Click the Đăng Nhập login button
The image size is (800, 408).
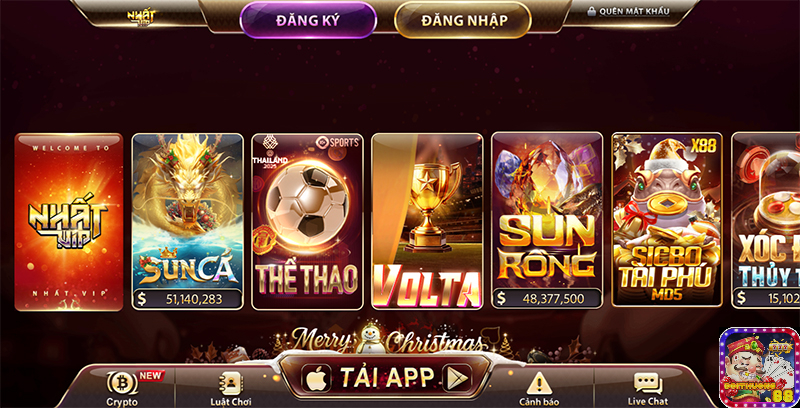[464, 20]
